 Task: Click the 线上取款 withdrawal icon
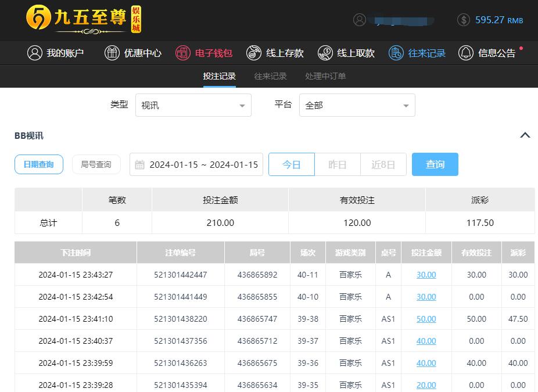325,53
